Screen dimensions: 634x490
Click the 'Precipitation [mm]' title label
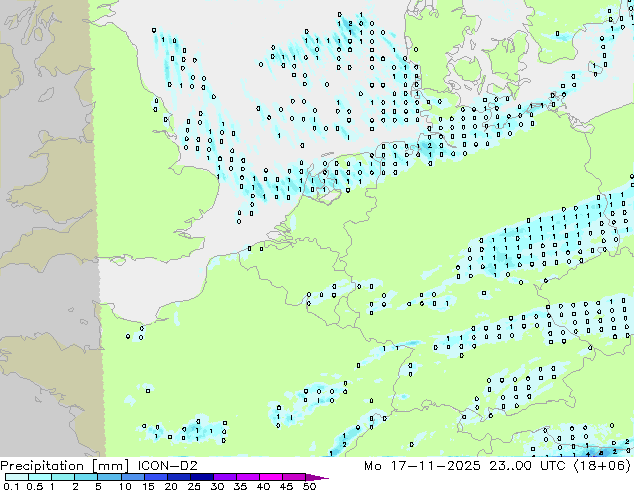tap(65, 466)
